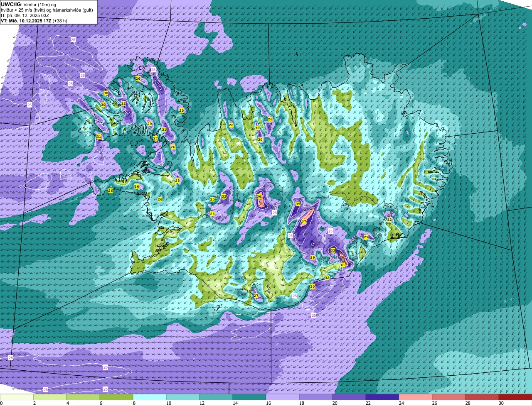Viewport: 532px width, 406px height.
Task: Pick the light yellow-green 2–4 legend color
Action: click(50, 397)
